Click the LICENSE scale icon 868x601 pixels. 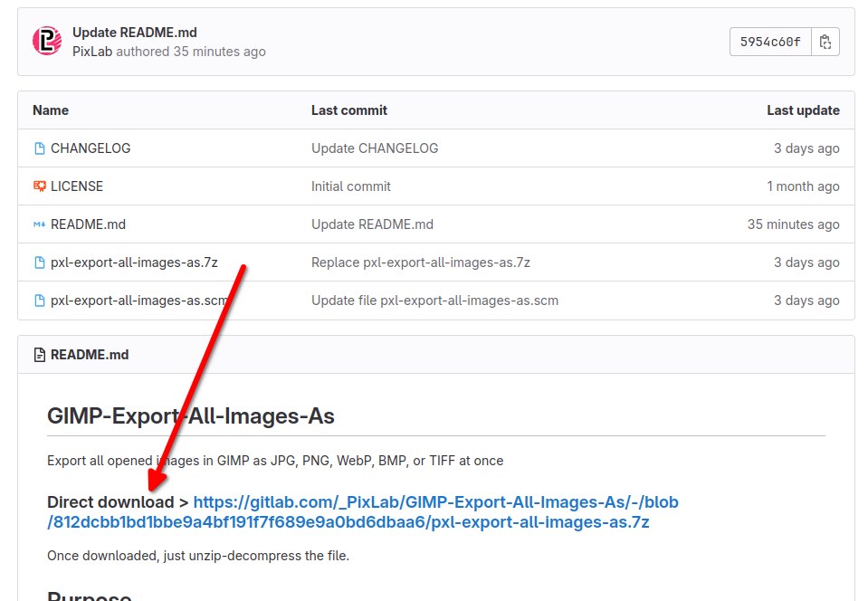pos(39,186)
